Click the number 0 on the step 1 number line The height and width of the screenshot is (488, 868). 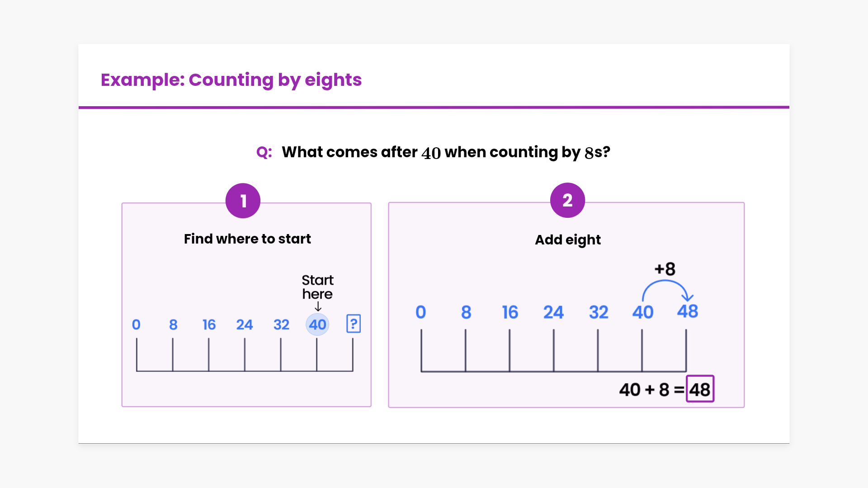136,324
